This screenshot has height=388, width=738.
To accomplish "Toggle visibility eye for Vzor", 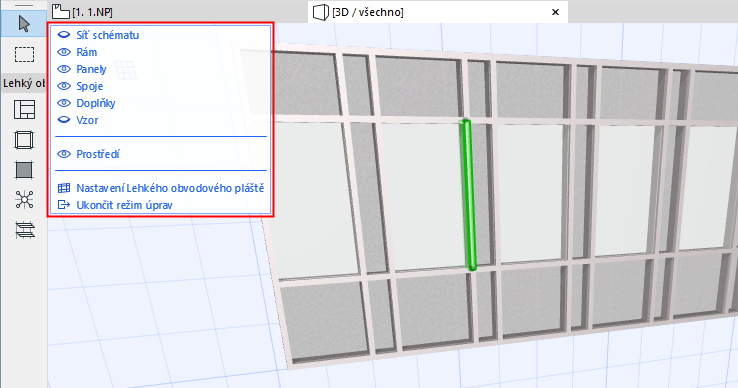I will coord(64,120).
